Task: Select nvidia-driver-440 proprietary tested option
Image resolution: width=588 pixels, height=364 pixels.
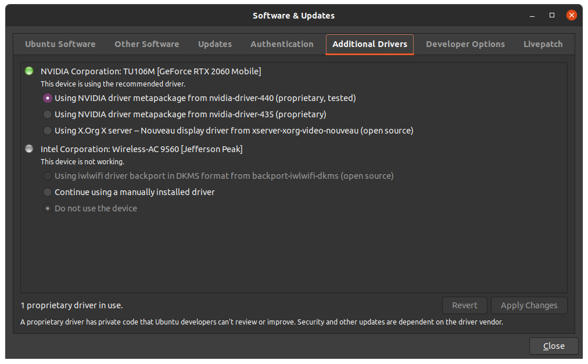Action: (x=48, y=98)
